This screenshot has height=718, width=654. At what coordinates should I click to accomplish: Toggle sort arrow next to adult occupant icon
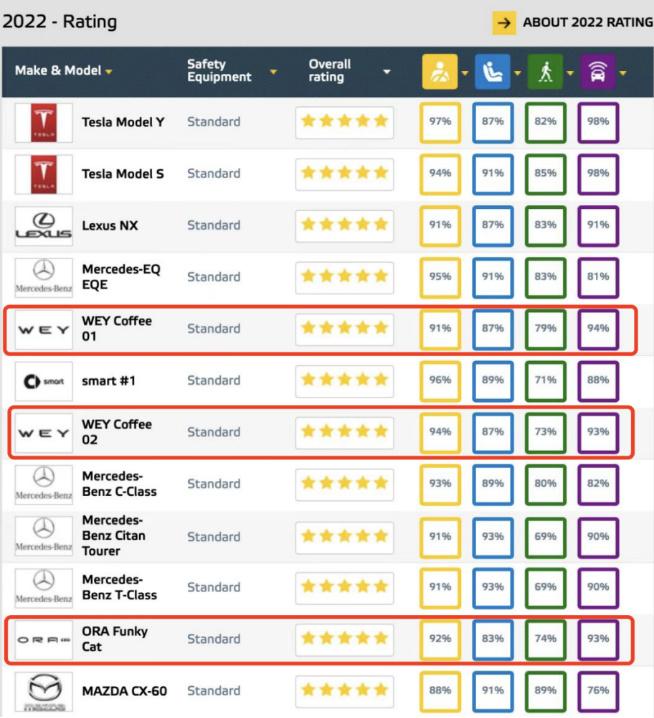(x=465, y=73)
